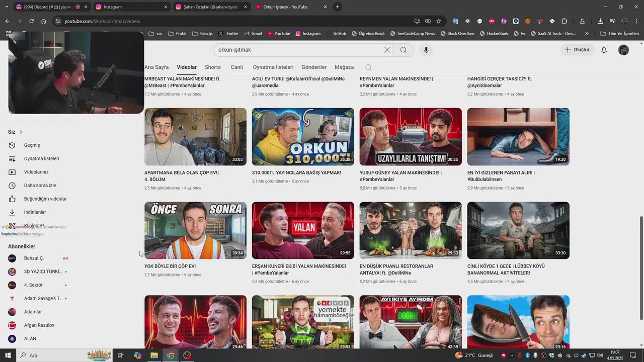Reload the current browser page
This screenshot has width=644, height=362.
pos(31,21)
